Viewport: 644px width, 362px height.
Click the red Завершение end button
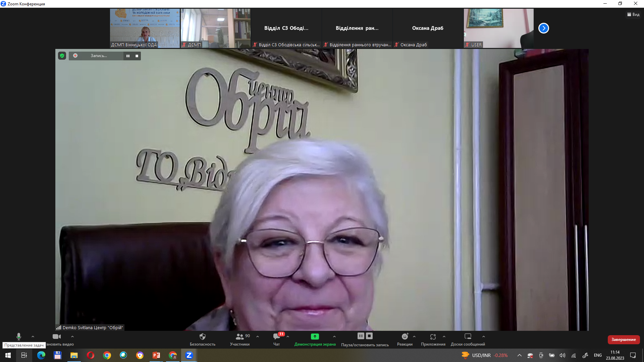(x=624, y=340)
